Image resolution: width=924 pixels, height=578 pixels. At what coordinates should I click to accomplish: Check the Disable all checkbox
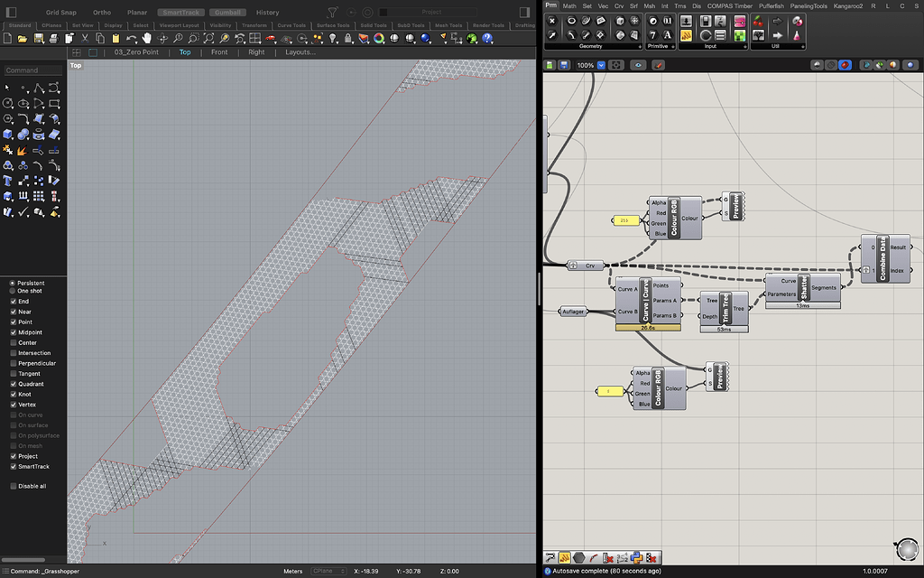pos(14,486)
